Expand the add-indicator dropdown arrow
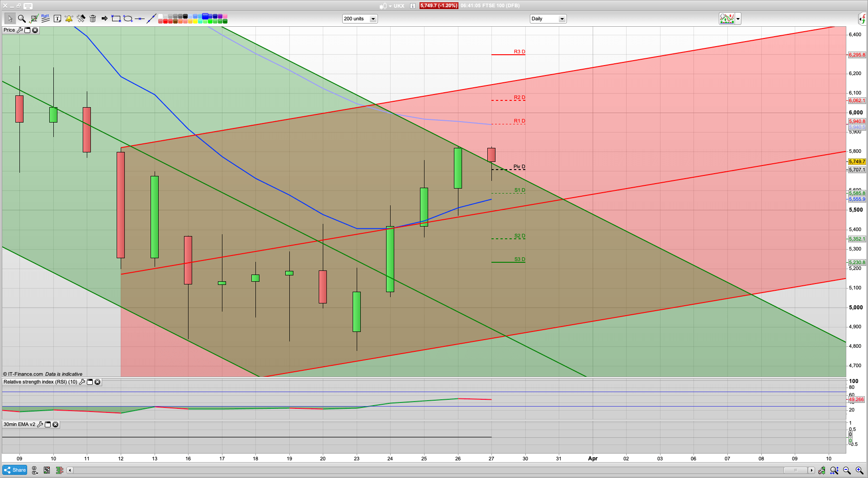The width and height of the screenshot is (868, 478). [738, 19]
